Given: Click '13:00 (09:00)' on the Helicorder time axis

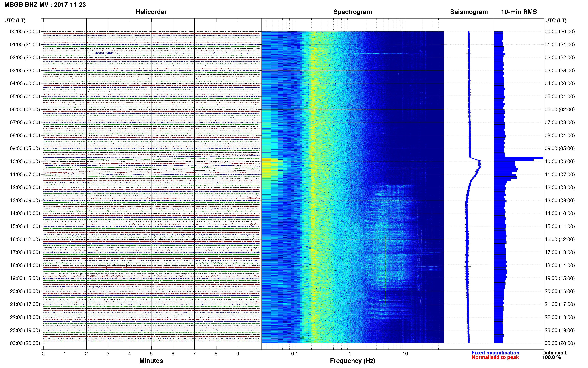Looking at the screenshot, I should pyautogui.click(x=25, y=200).
